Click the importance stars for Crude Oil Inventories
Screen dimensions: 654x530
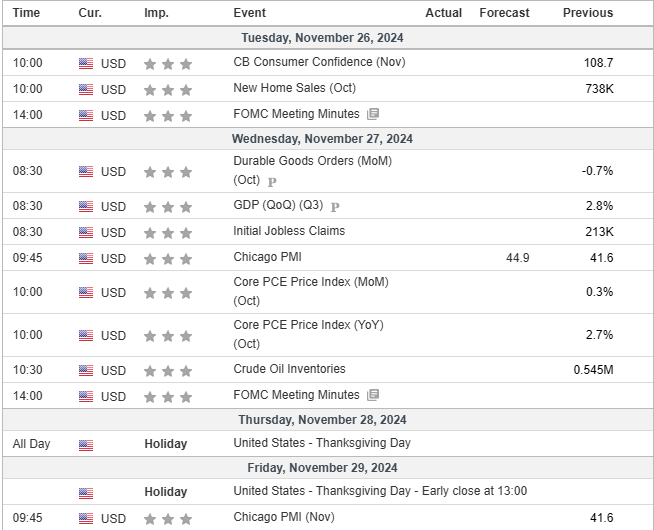coord(168,371)
